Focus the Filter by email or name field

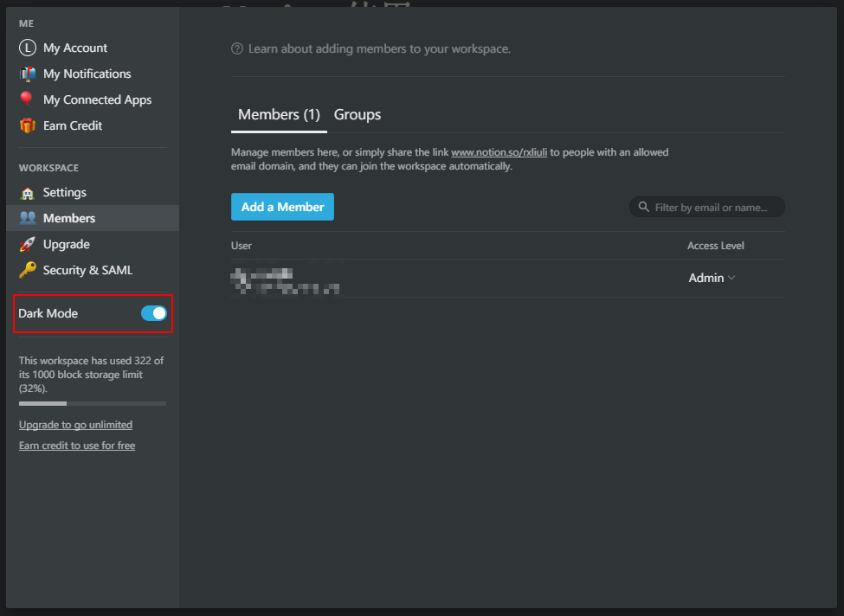pos(706,207)
